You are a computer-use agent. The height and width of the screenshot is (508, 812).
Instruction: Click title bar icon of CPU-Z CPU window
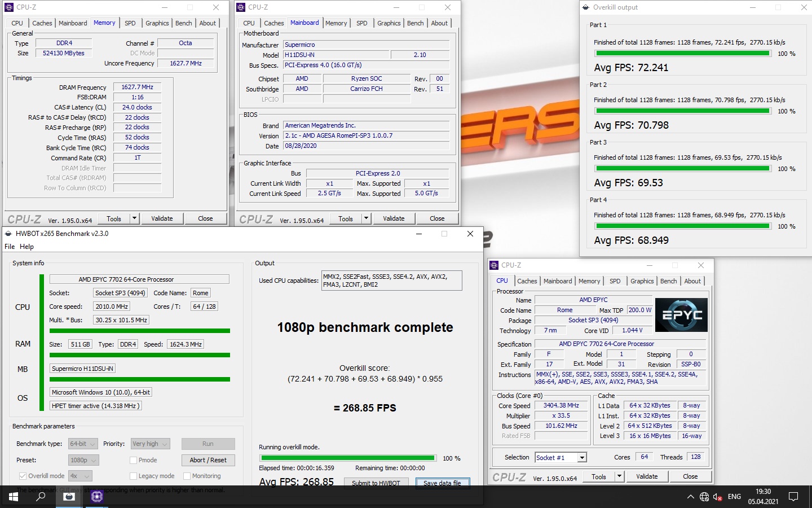coord(494,265)
